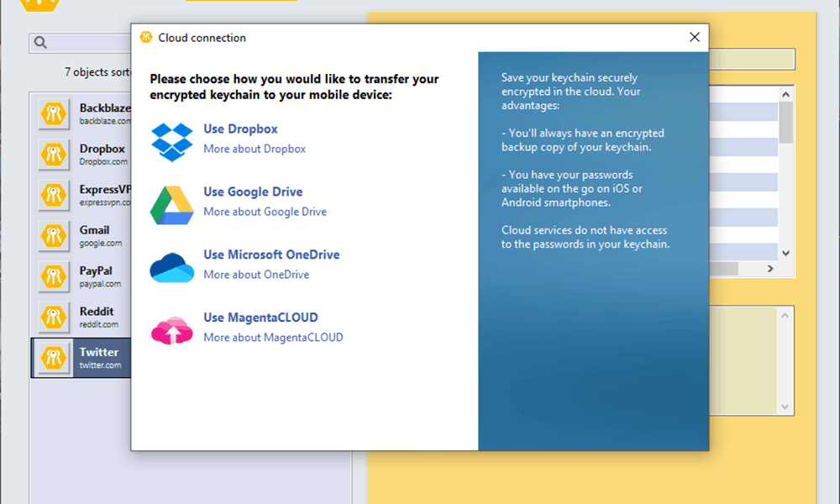Close the Cloud connection dialog

(x=695, y=37)
